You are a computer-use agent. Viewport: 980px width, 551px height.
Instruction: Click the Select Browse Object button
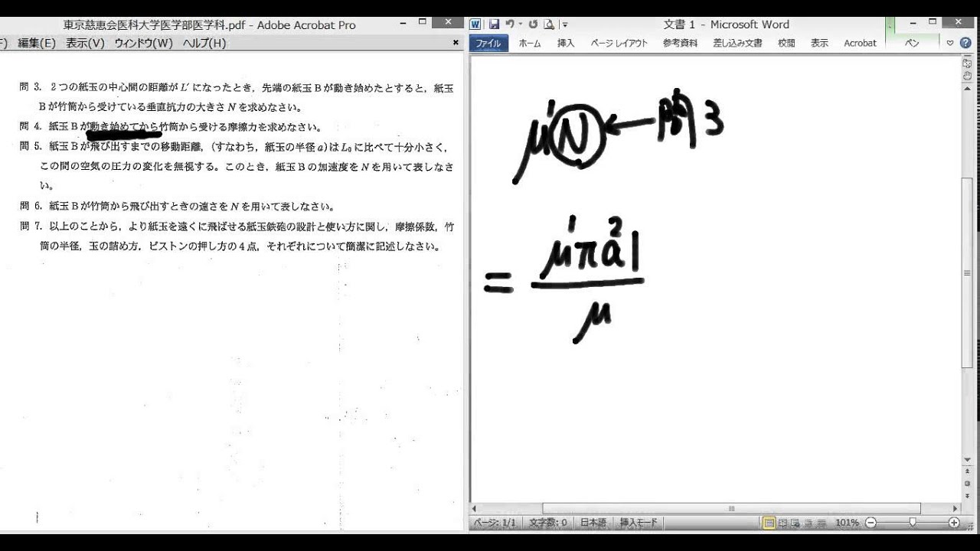pos(968,484)
